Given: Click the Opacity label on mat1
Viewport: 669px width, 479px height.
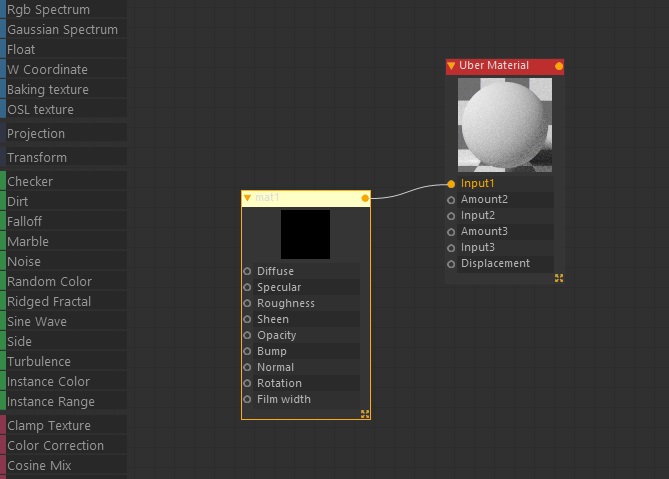Looking at the screenshot, I should pyautogui.click(x=276, y=336).
